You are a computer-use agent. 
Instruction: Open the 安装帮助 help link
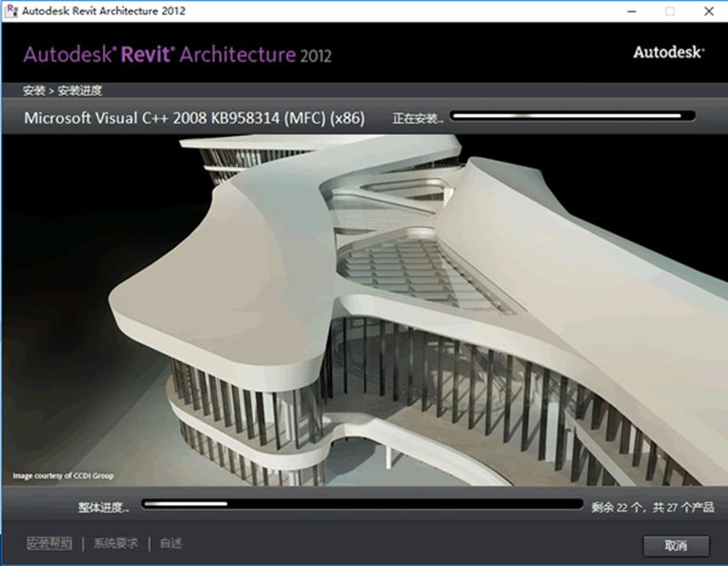tap(49, 543)
